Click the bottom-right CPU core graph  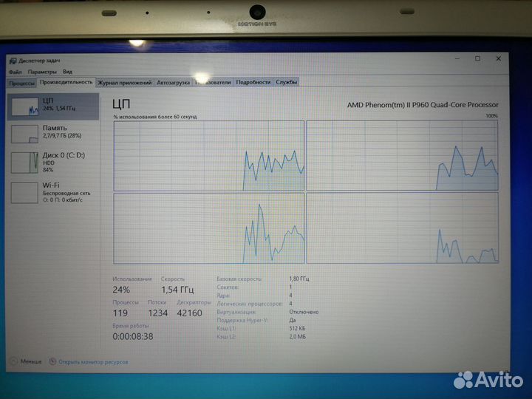(403, 228)
